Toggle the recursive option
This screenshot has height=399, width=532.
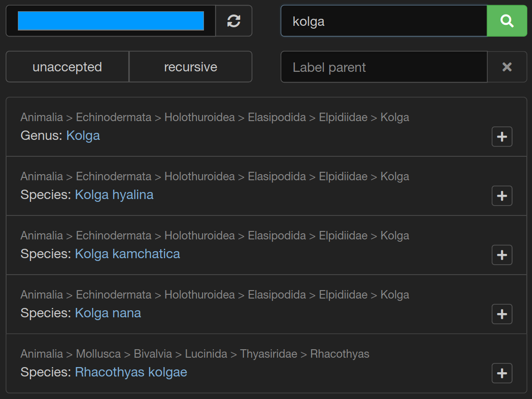point(190,67)
